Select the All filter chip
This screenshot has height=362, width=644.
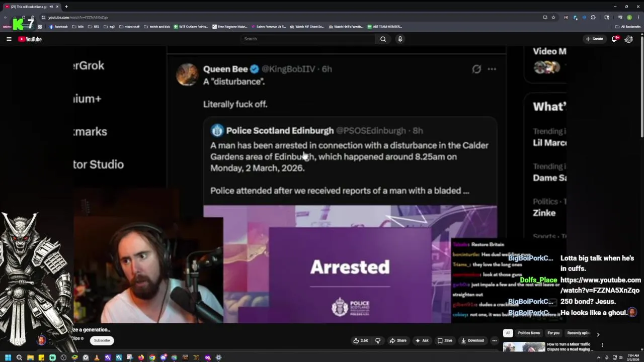508,333
